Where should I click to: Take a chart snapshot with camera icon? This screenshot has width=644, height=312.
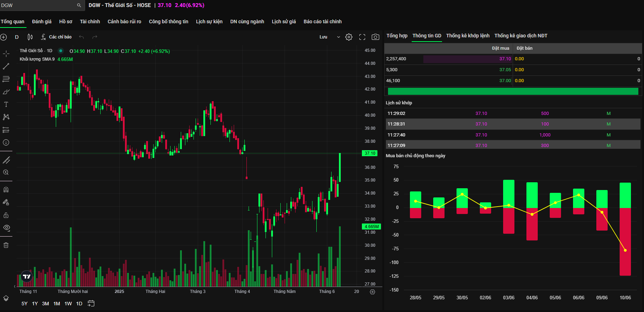click(375, 37)
